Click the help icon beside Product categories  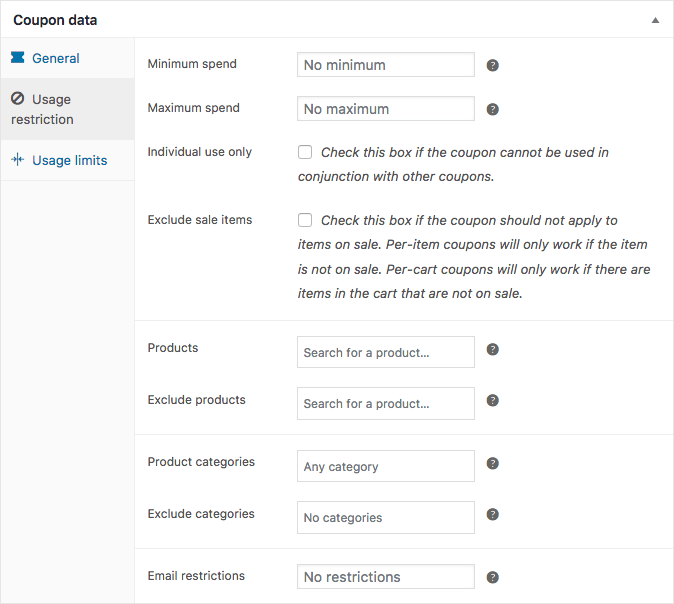(x=492, y=464)
